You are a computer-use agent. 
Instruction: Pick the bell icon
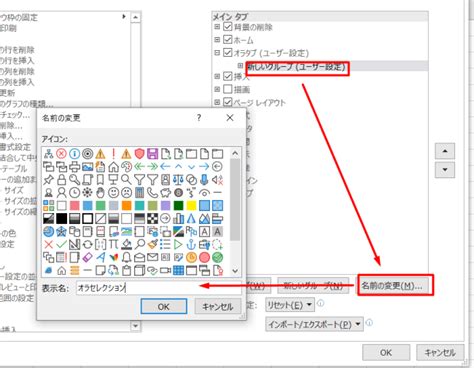[126, 257]
